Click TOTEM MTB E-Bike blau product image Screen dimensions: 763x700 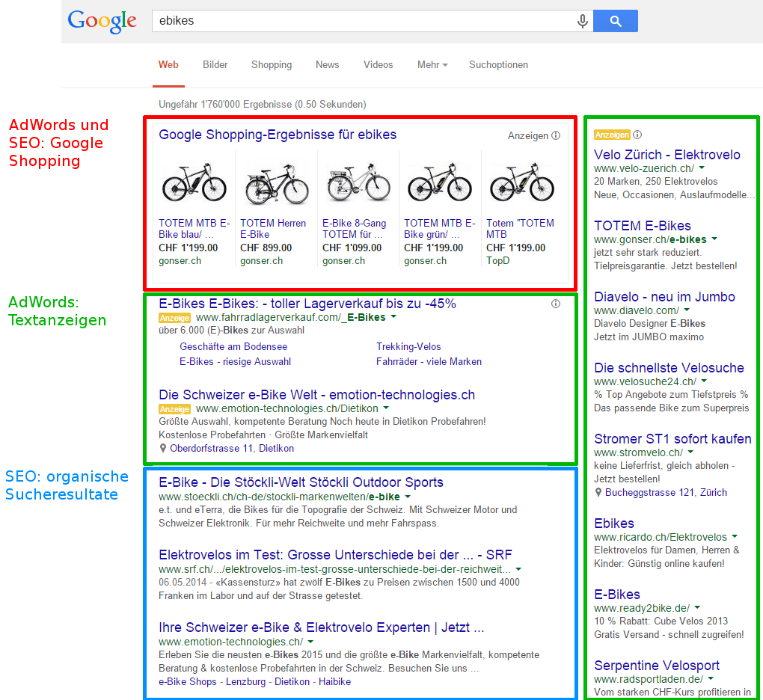pyautogui.click(x=194, y=182)
